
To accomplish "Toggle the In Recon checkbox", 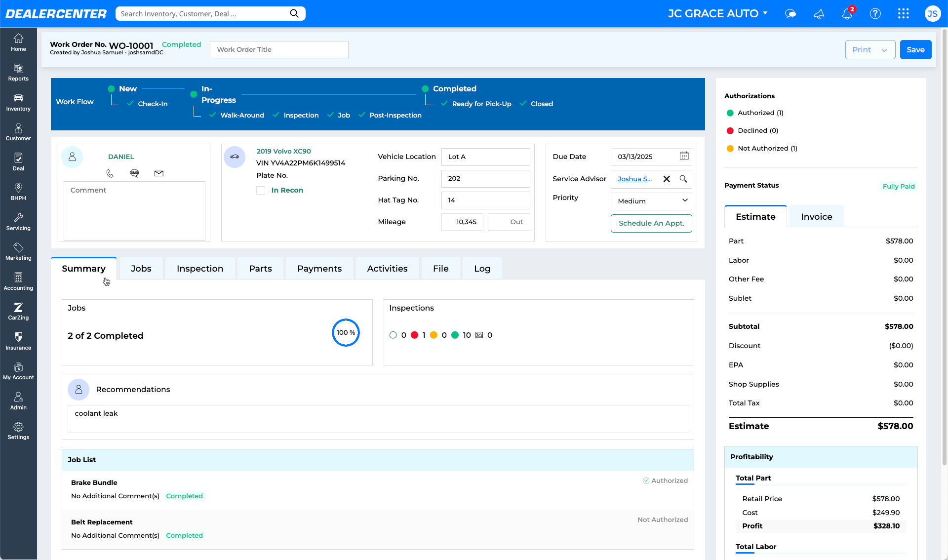I will point(261,190).
